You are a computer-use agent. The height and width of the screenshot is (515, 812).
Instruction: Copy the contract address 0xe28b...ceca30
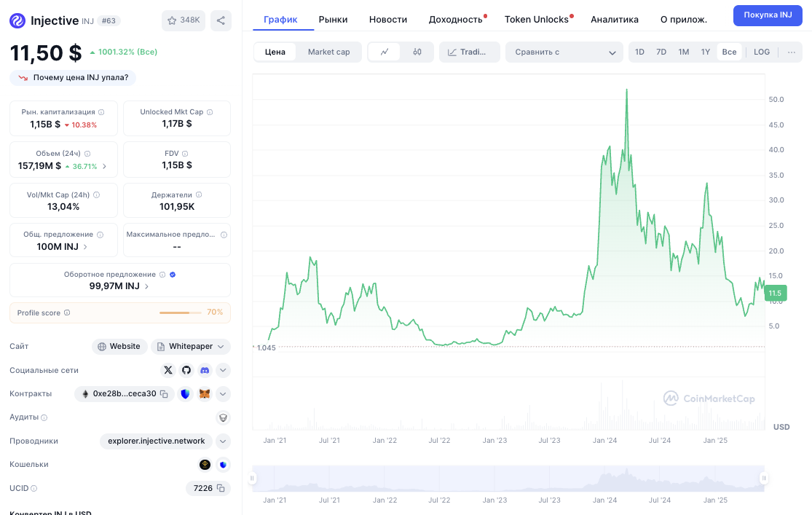[164, 394]
